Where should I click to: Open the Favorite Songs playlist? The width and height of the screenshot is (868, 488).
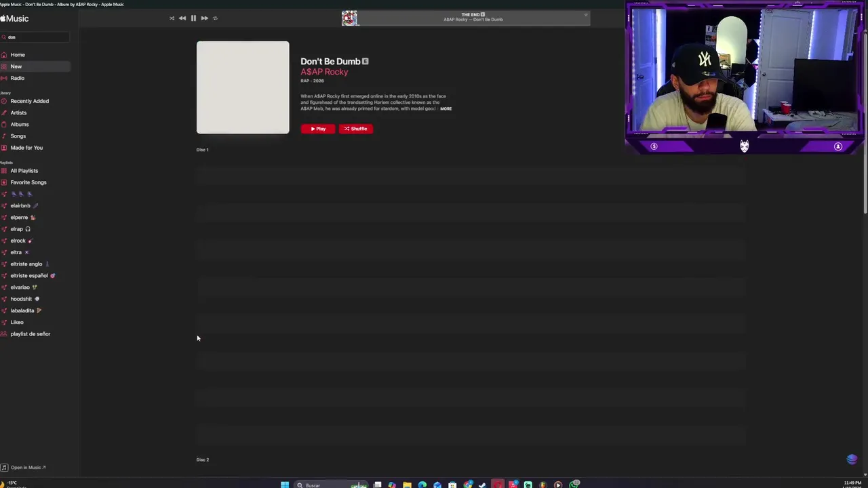pos(28,182)
